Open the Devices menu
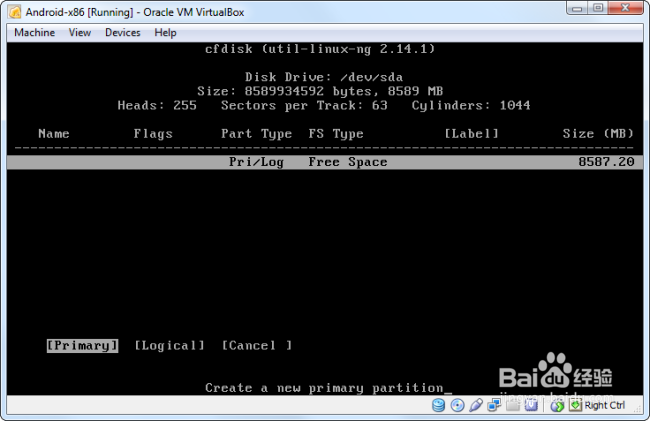 123,32
